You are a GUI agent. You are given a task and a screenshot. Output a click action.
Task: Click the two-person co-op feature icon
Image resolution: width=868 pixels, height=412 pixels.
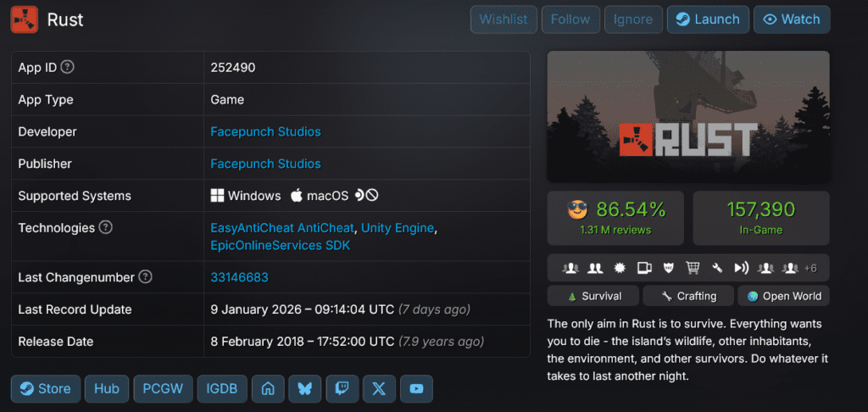coord(595,268)
